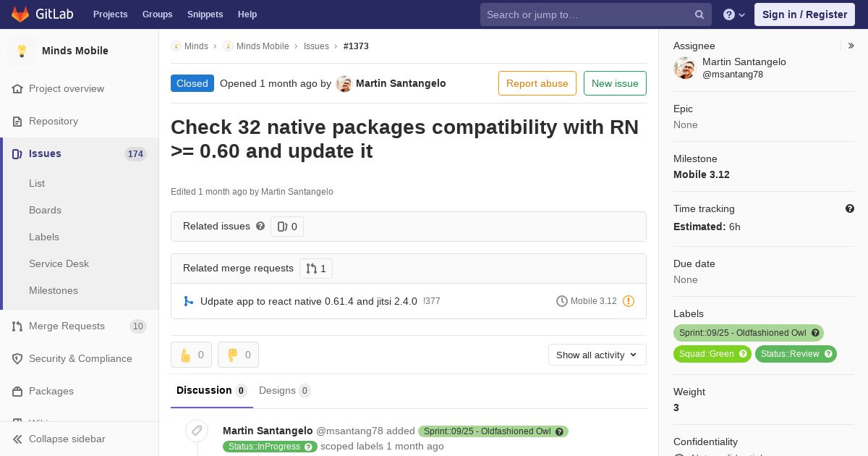Click help icon on Status::Review label

click(x=828, y=354)
